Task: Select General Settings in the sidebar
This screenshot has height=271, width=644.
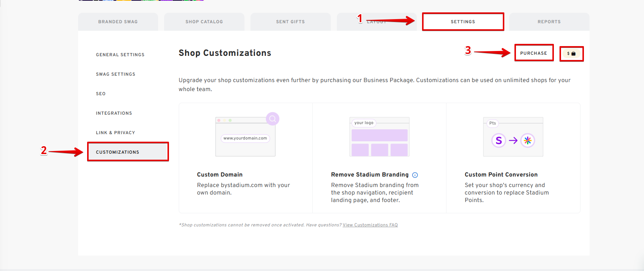Action: click(120, 55)
